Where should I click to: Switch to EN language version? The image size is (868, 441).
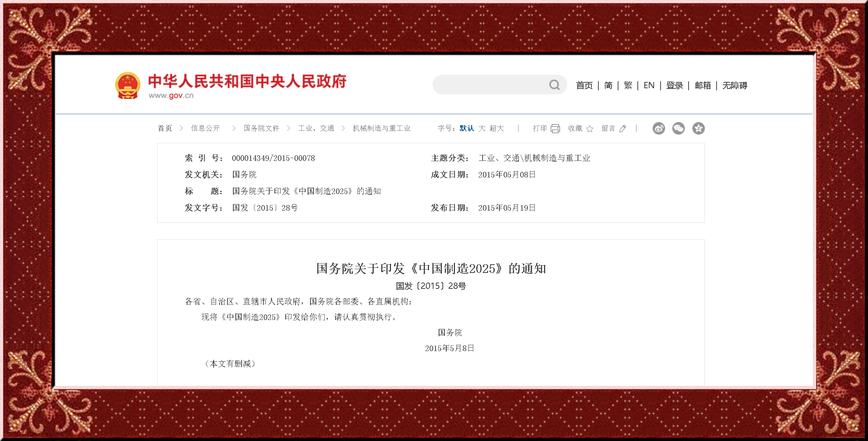[x=649, y=85]
